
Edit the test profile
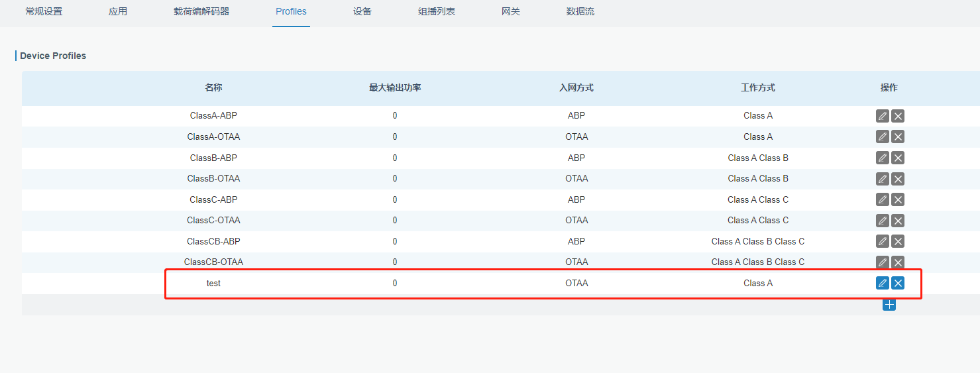[x=882, y=283]
